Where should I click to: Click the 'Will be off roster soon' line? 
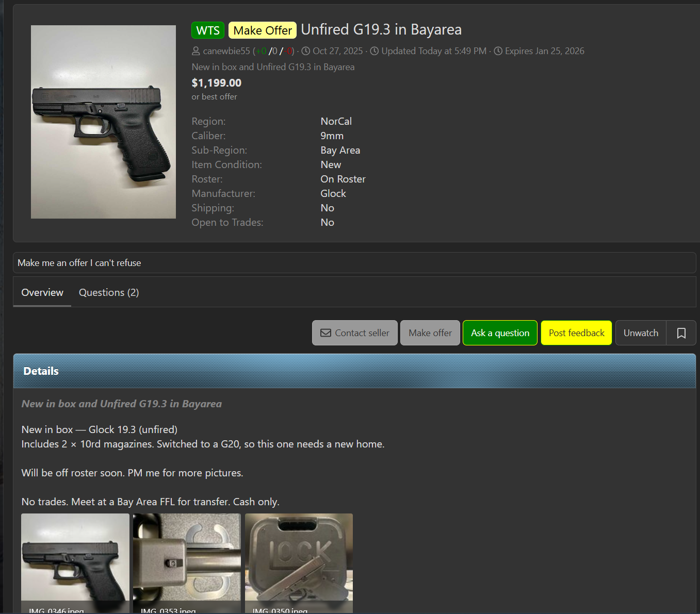[x=133, y=473]
